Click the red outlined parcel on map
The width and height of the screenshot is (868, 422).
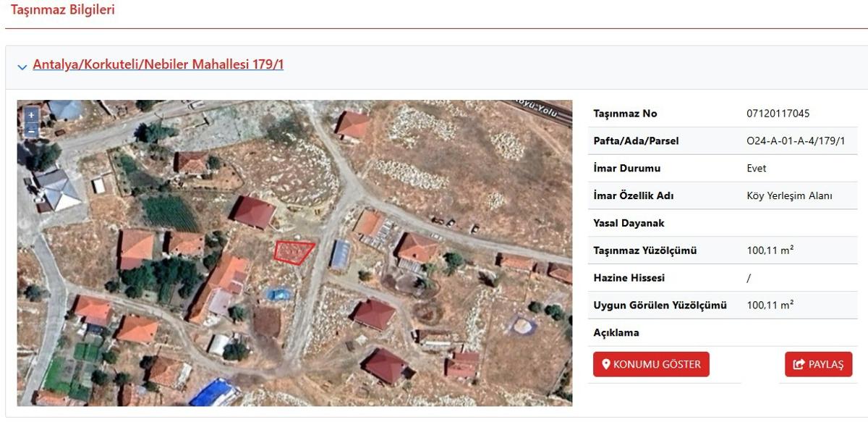tap(293, 251)
